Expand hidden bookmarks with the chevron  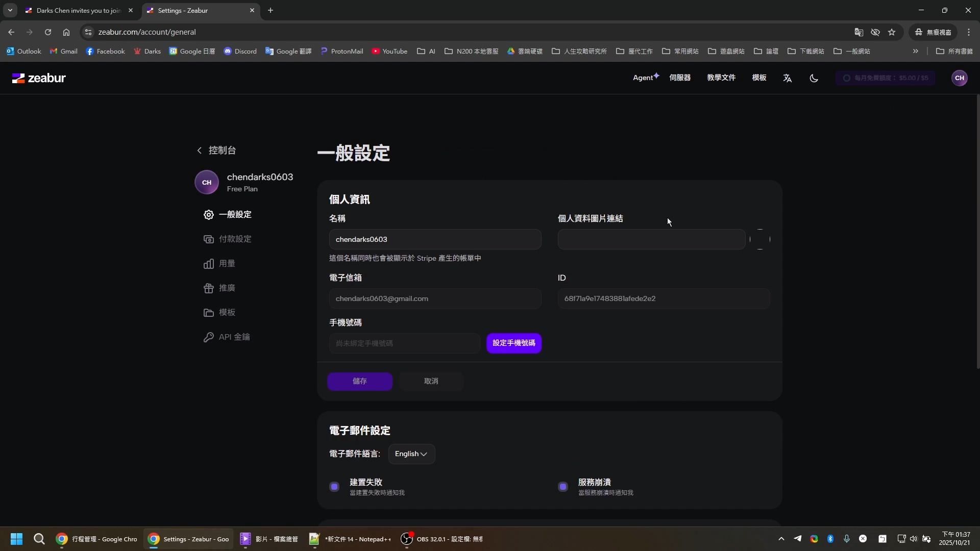916,51
